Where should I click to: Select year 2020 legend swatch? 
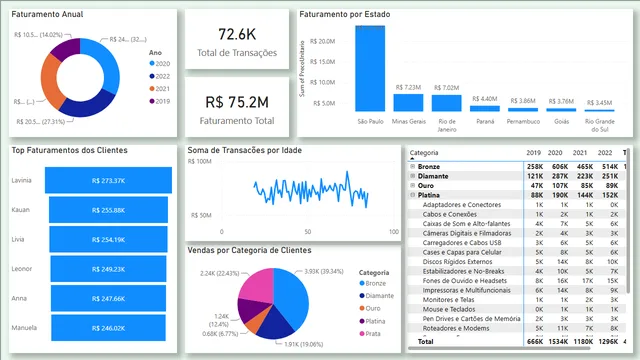coord(152,63)
